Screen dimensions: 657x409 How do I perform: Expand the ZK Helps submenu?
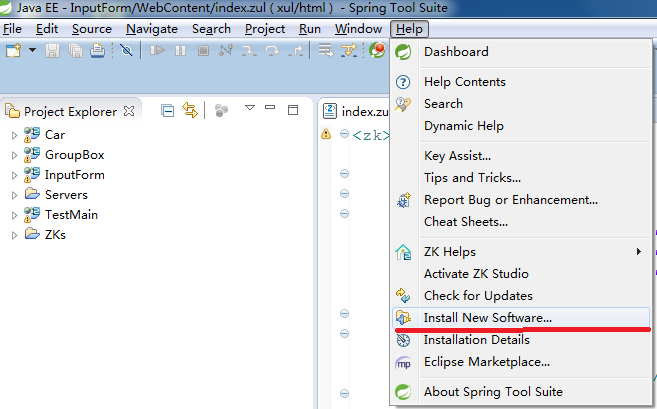coord(521,252)
